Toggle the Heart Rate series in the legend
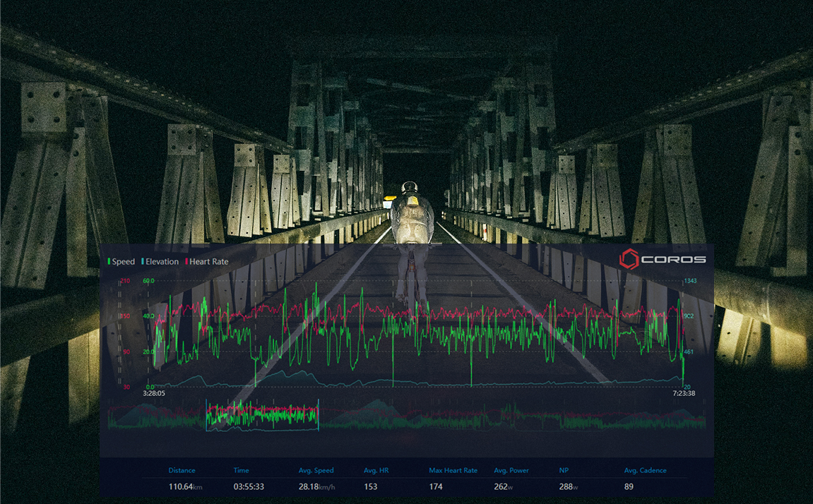The width and height of the screenshot is (813, 504). (x=206, y=262)
